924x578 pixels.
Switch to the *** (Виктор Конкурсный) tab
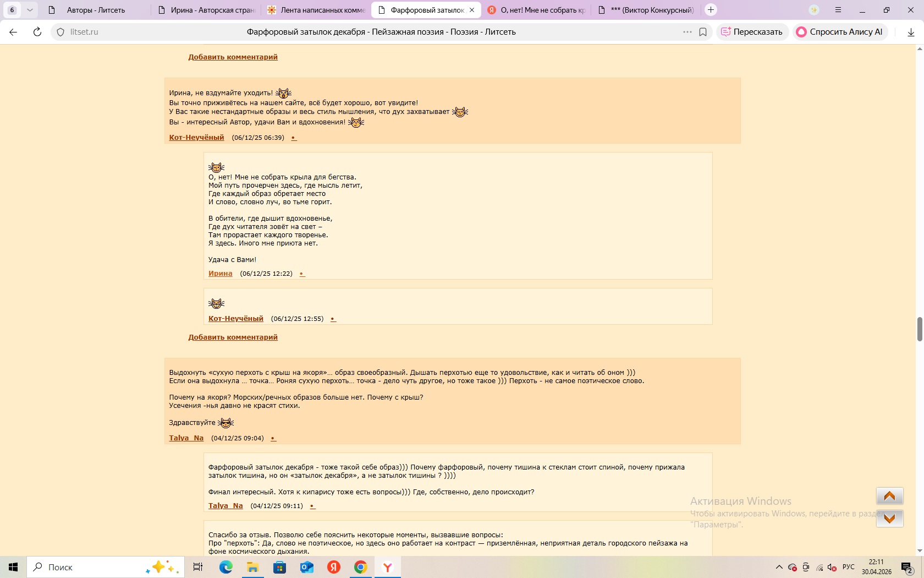pyautogui.click(x=646, y=10)
